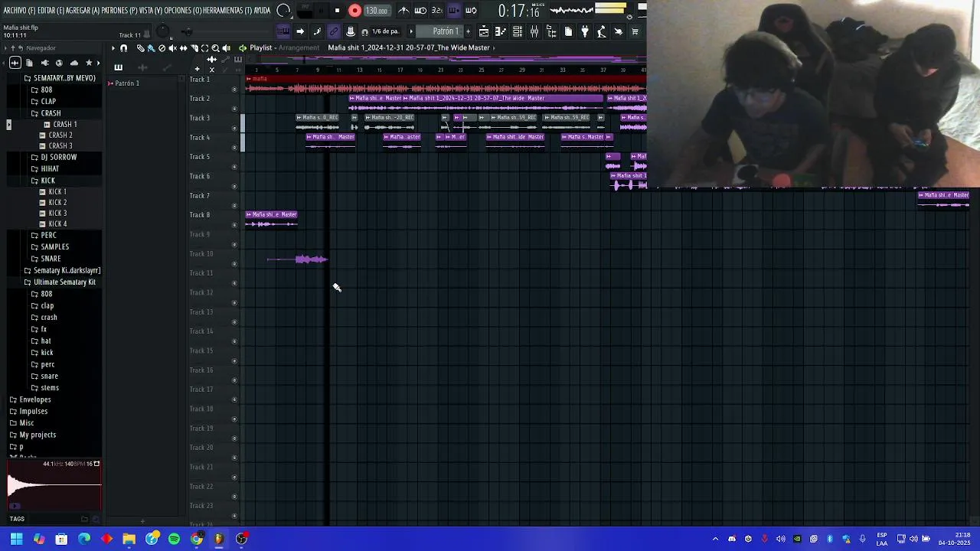Open the My projects folder
Viewport: 980px width, 551px height.
[x=38, y=435]
